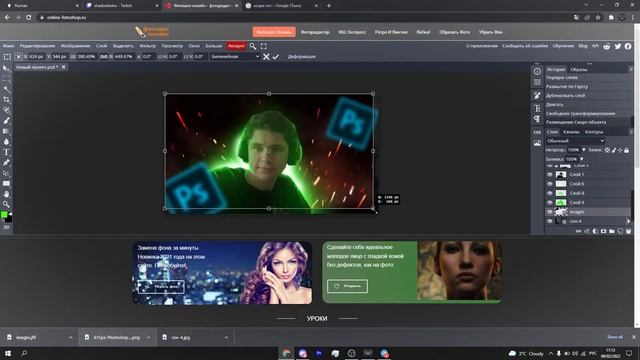The height and width of the screenshot is (360, 640).
Task: Open the Фоторедактор link in header
Action: click(315, 32)
